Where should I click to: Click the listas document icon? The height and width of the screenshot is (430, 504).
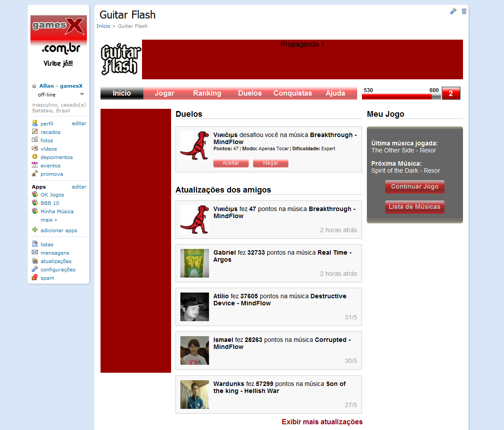tap(35, 244)
